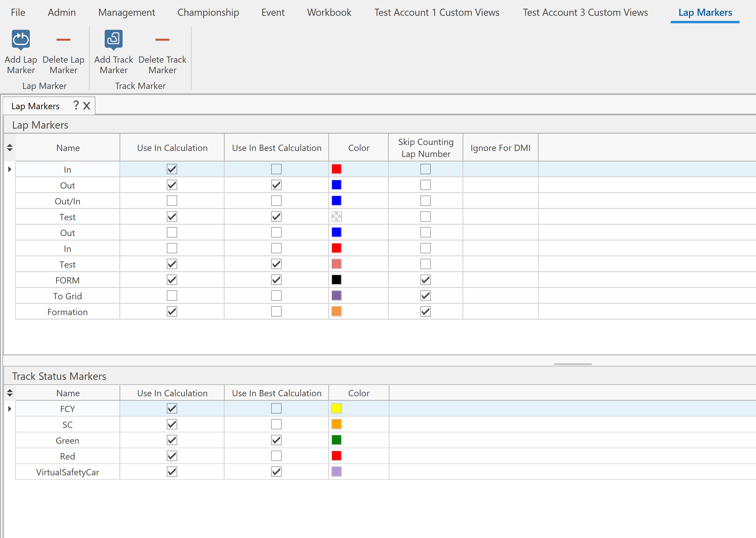Open the orange color swatch for Formation
This screenshot has width=756, height=538.
pos(337,312)
